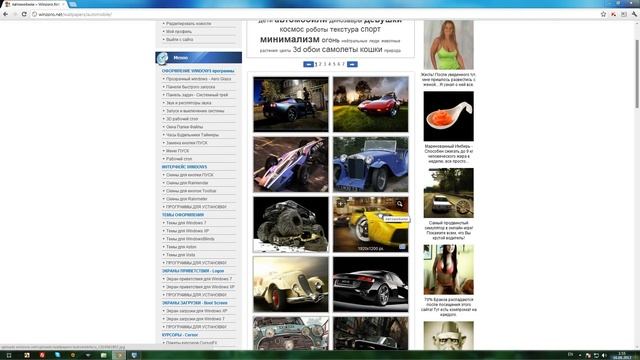Click the pickled ginger ad image
Screen dimensions: 640x360
point(449,116)
